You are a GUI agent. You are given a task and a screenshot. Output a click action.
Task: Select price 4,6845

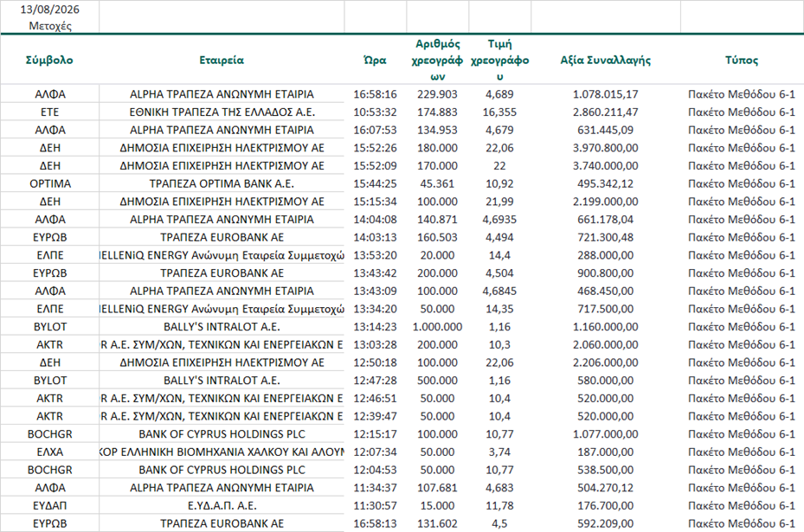coord(500,292)
